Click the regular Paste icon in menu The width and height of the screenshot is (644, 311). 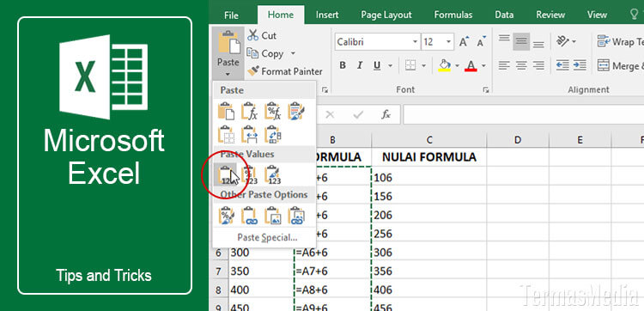point(226,111)
